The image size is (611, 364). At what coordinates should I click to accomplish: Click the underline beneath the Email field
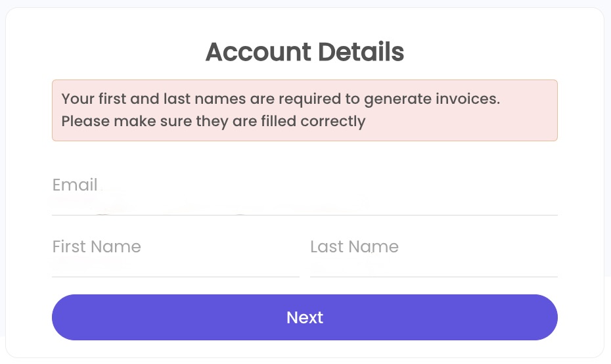coord(305,215)
